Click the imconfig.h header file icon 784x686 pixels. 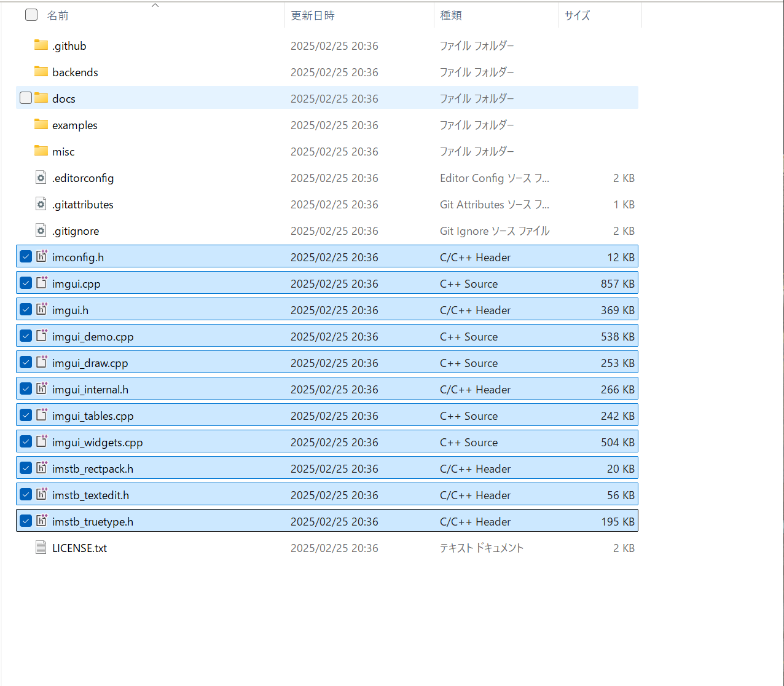42,256
